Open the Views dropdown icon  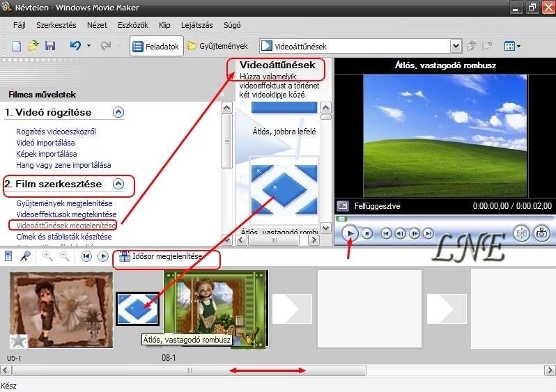click(512, 46)
